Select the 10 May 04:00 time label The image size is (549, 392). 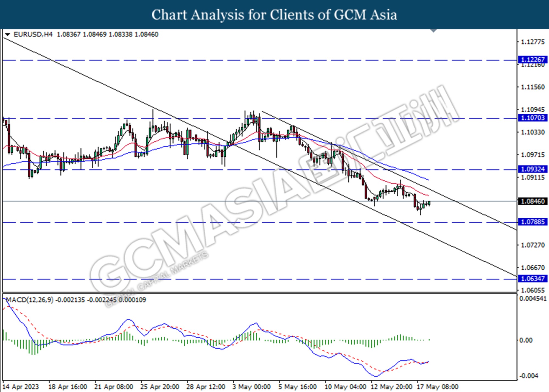point(346,387)
